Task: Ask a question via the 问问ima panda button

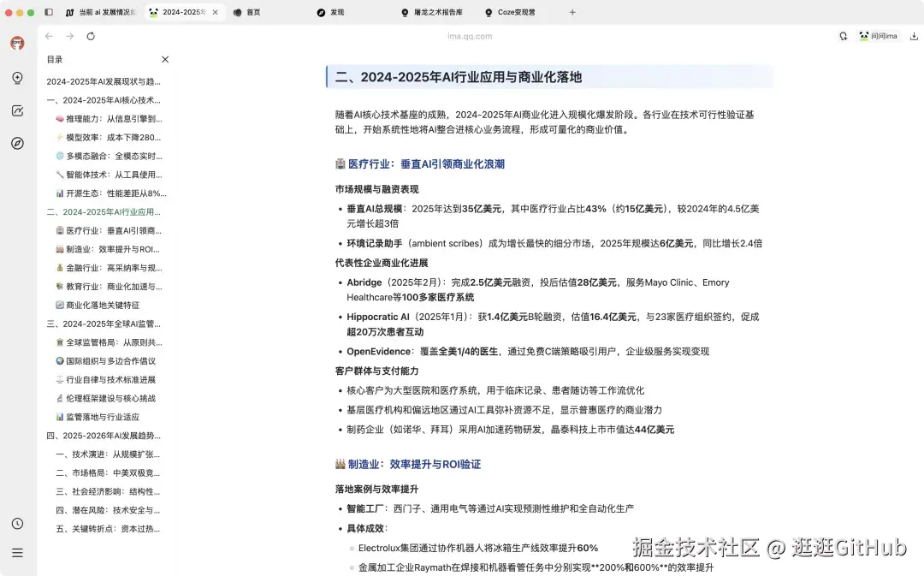Action: [x=879, y=36]
